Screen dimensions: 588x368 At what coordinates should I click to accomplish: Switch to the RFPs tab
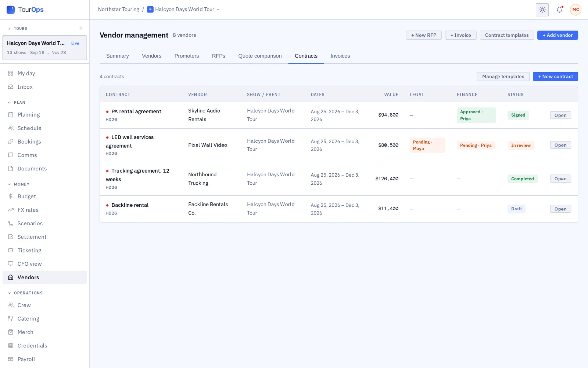(x=219, y=56)
